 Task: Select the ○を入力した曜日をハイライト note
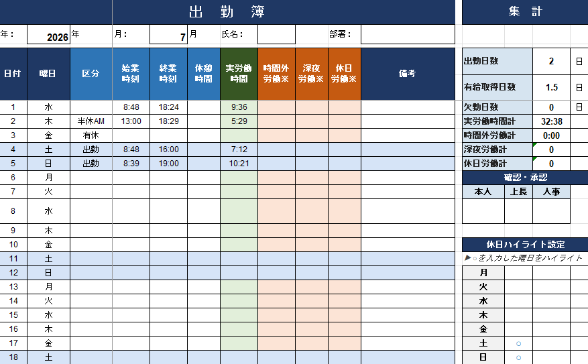524,258
